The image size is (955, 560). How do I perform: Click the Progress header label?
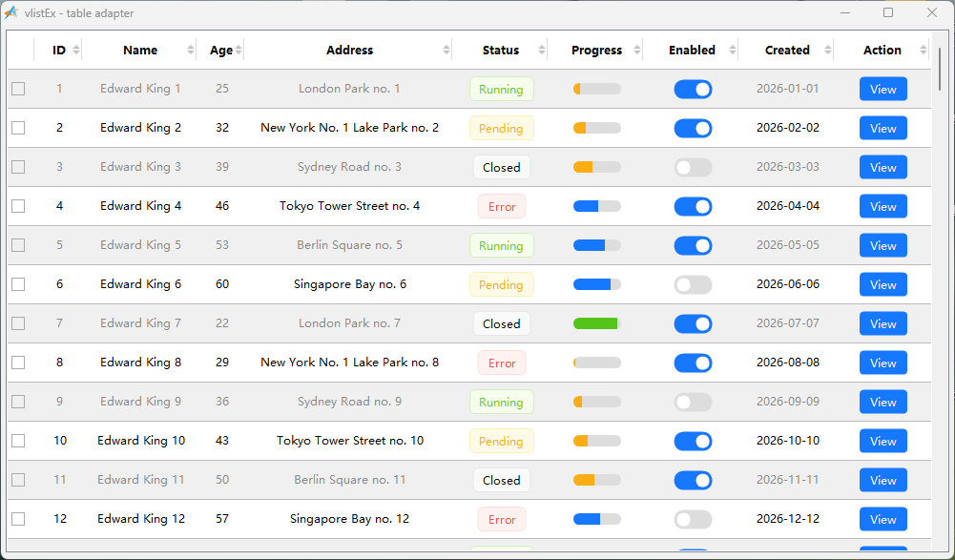pos(596,51)
